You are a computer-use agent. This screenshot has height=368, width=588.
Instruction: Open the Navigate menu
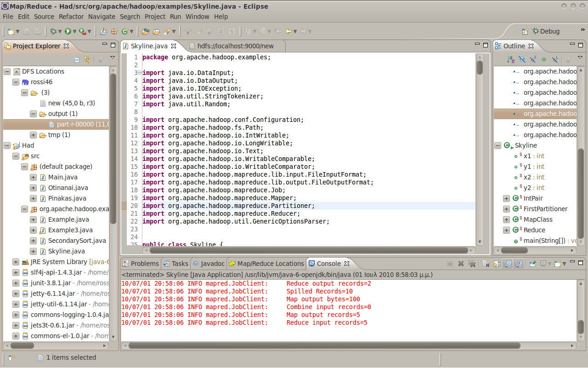click(x=102, y=17)
